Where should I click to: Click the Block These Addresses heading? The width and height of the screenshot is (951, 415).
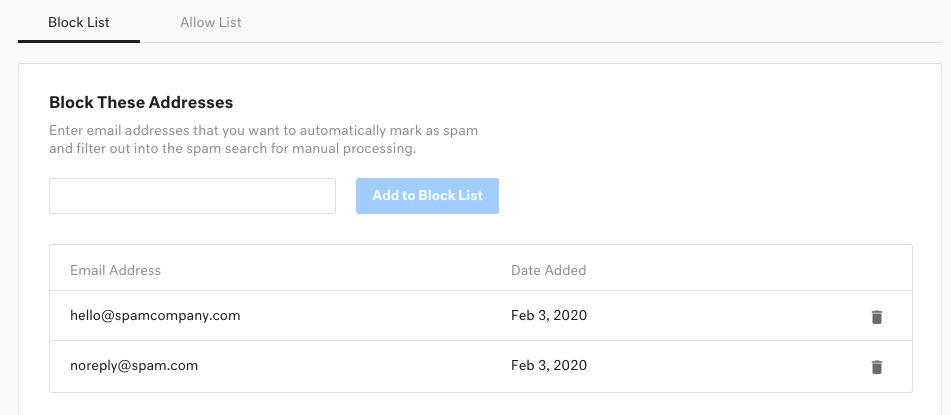point(141,103)
